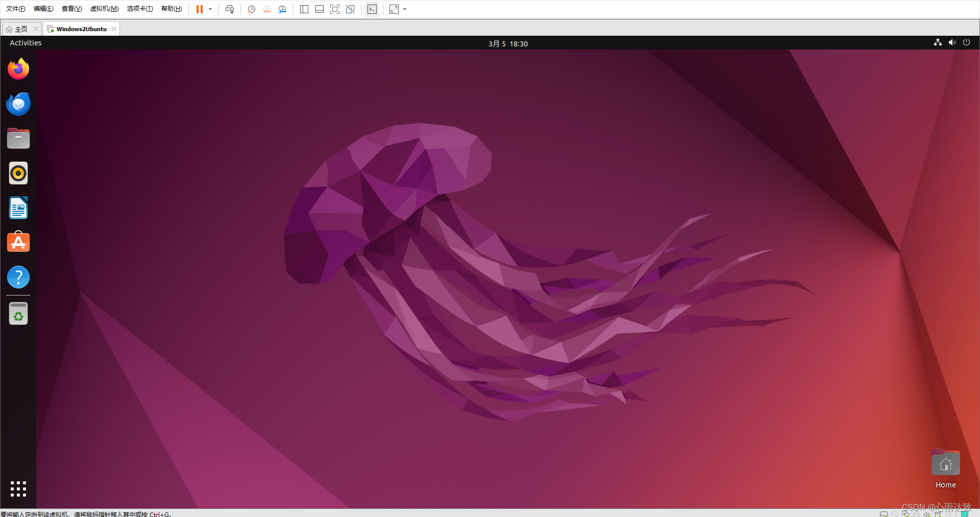Viewport: 980px width, 517px height.
Task: Launch Firefox from the Ubuntu dock
Action: click(18, 69)
